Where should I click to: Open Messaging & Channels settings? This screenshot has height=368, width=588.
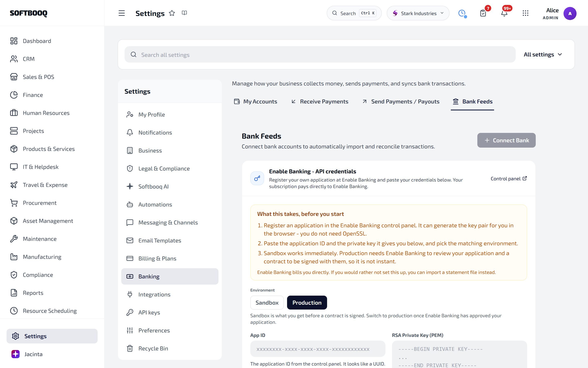[170, 222]
